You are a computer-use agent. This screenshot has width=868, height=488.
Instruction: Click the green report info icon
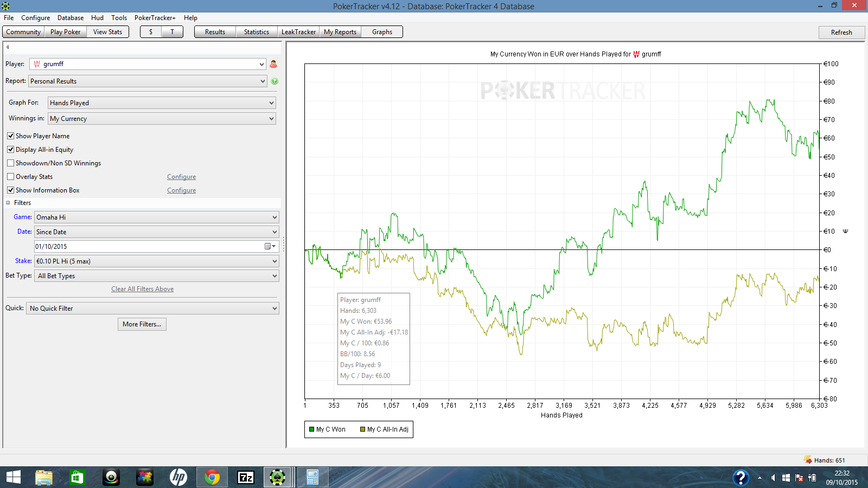click(x=275, y=81)
